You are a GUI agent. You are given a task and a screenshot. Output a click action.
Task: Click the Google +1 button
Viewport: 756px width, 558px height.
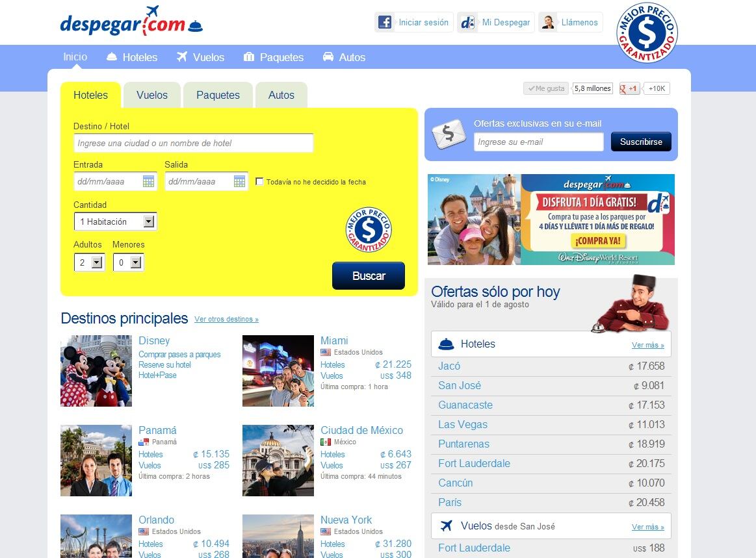point(629,88)
